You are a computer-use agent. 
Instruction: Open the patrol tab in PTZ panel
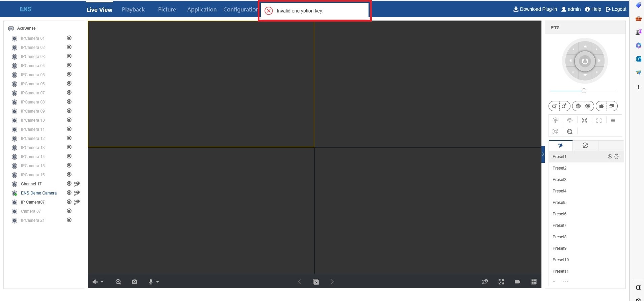(x=585, y=146)
